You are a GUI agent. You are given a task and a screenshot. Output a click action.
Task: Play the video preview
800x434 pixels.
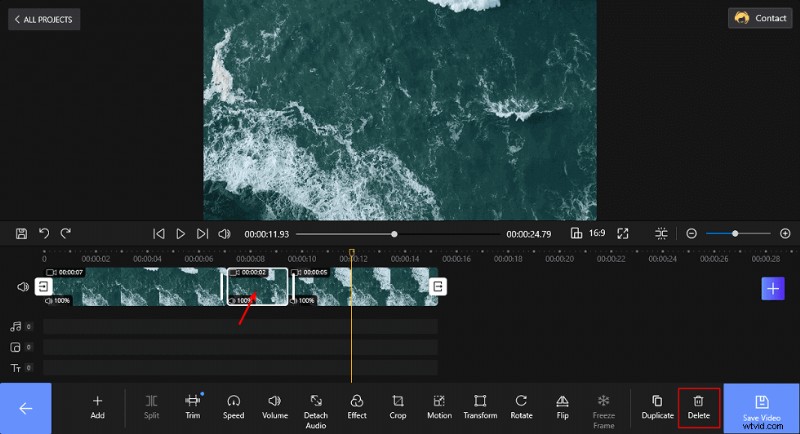[181, 234]
